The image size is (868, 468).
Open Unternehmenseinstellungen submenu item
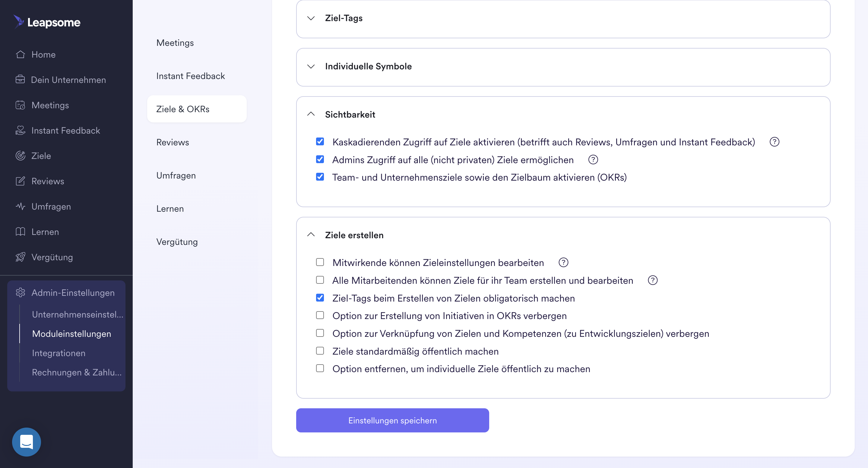point(78,314)
